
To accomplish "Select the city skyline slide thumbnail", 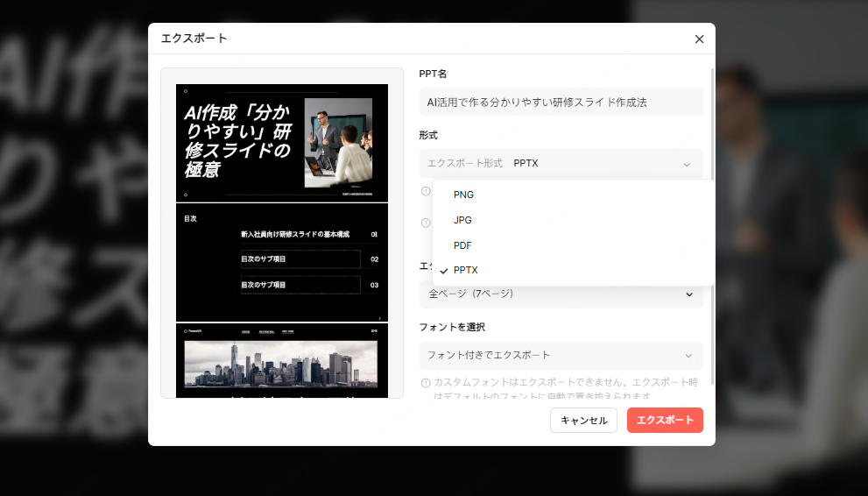I will [x=282, y=360].
